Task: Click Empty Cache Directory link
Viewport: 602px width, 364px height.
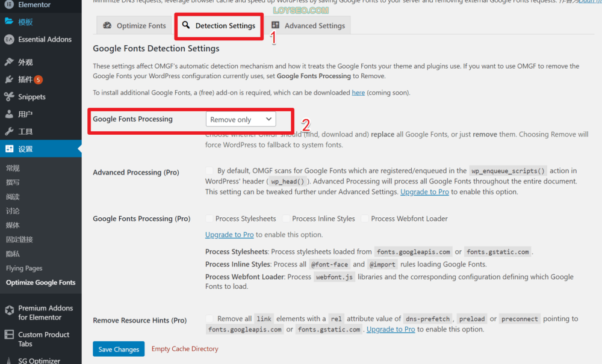Action: [x=185, y=348]
